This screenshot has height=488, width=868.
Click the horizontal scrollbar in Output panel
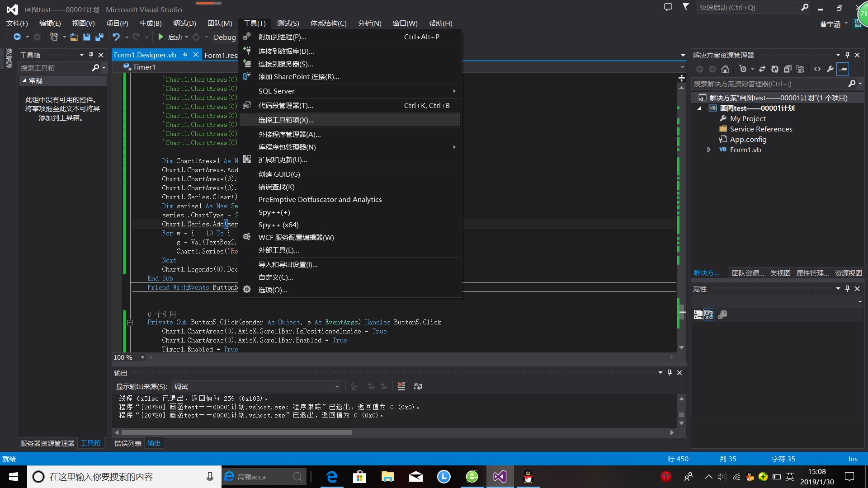[x=236, y=432]
